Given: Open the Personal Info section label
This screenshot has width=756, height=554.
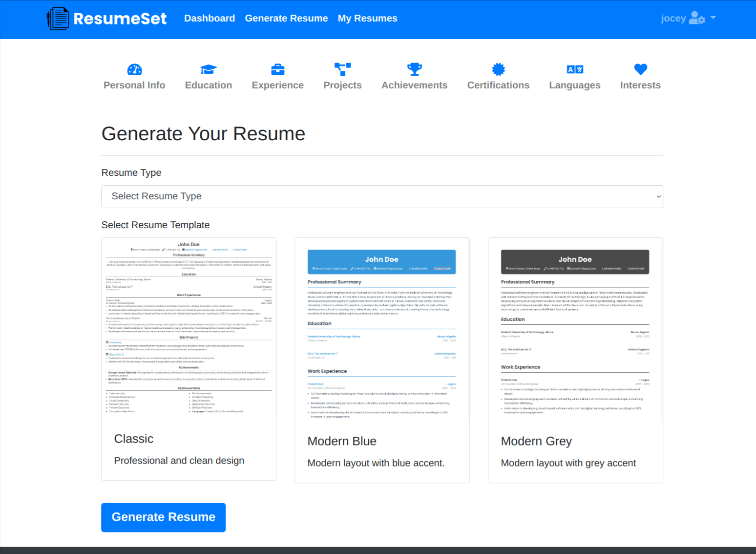Looking at the screenshot, I should click(x=134, y=85).
